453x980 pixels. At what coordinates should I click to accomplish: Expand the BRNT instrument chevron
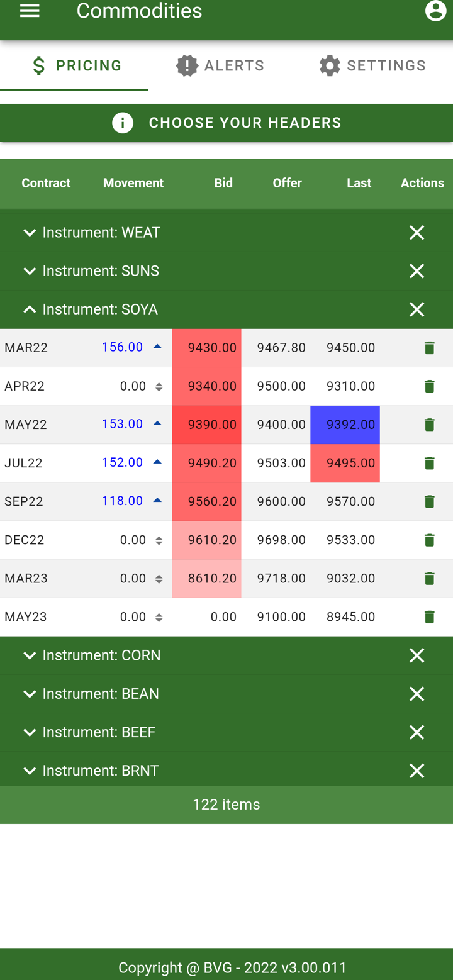point(29,771)
